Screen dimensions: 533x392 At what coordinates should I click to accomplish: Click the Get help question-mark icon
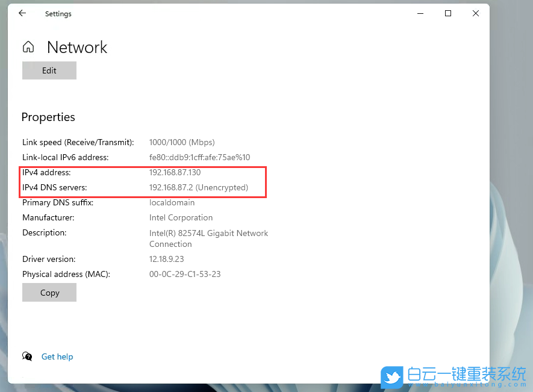click(27, 356)
